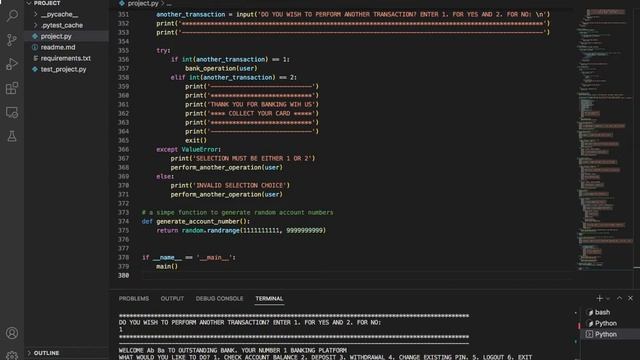Click 'main()' call on line 379
This screenshot has height=360, width=640.
click(167, 267)
